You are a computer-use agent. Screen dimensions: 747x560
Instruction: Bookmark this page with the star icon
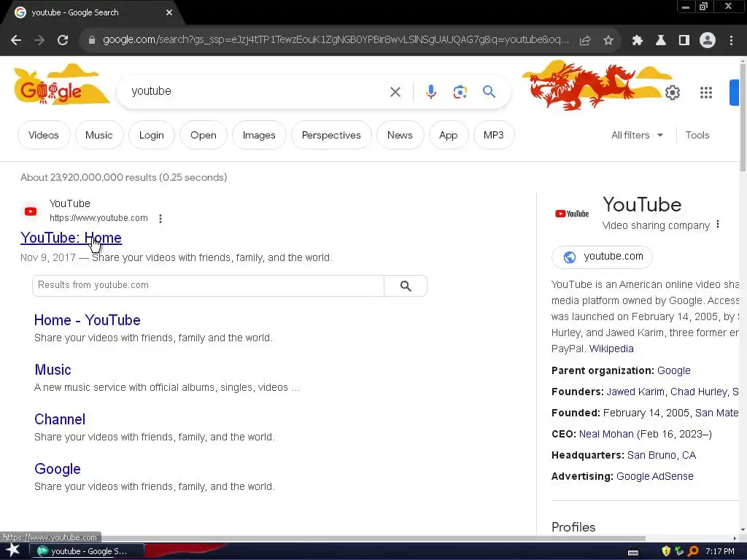pyautogui.click(x=608, y=41)
